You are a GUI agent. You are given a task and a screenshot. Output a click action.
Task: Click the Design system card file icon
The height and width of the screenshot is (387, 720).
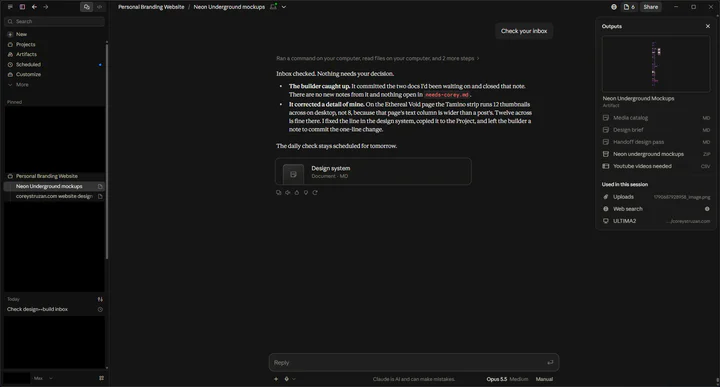pyautogui.click(x=293, y=174)
